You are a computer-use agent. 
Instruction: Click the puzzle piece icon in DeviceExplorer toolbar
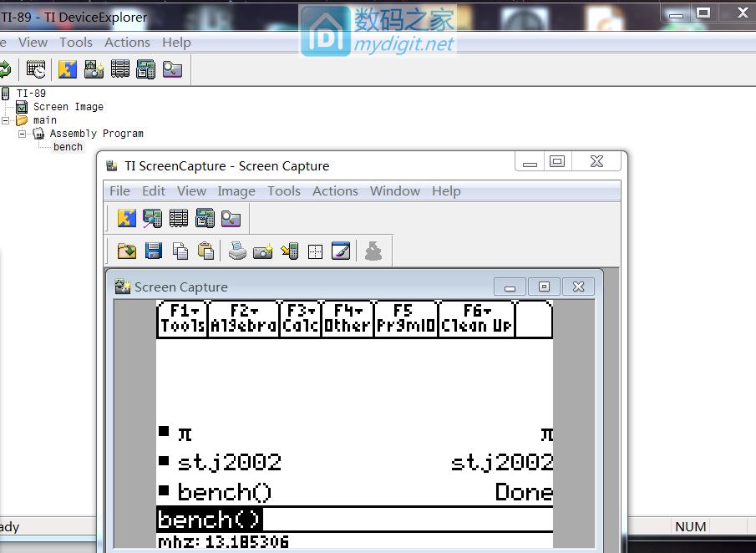click(x=68, y=69)
